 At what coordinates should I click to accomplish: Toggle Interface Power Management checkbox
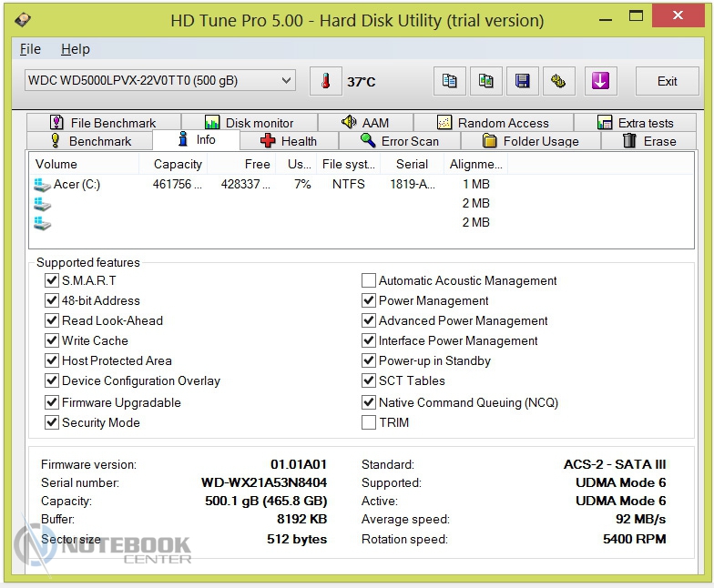[368, 340]
